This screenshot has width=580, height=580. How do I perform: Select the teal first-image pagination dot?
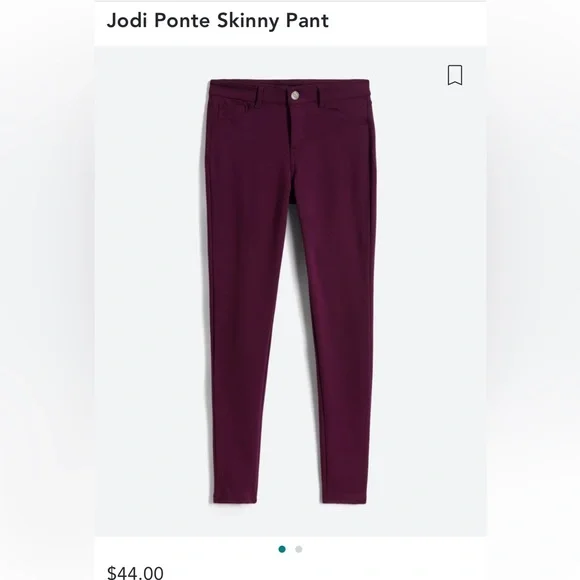click(x=282, y=549)
